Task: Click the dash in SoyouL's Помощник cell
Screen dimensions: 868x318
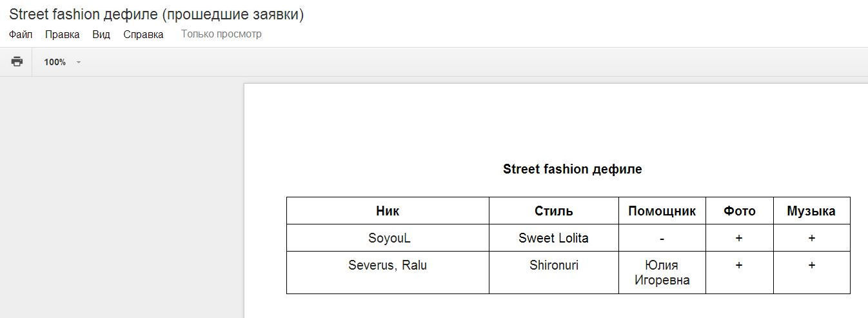Action: click(662, 239)
